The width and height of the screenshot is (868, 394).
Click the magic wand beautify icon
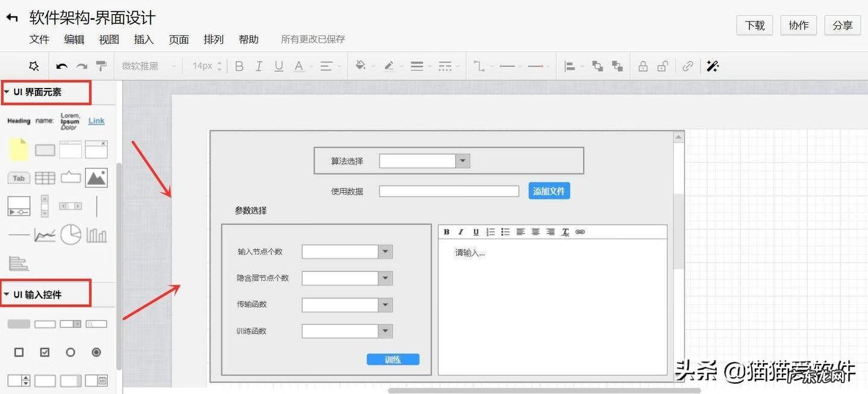point(712,66)
